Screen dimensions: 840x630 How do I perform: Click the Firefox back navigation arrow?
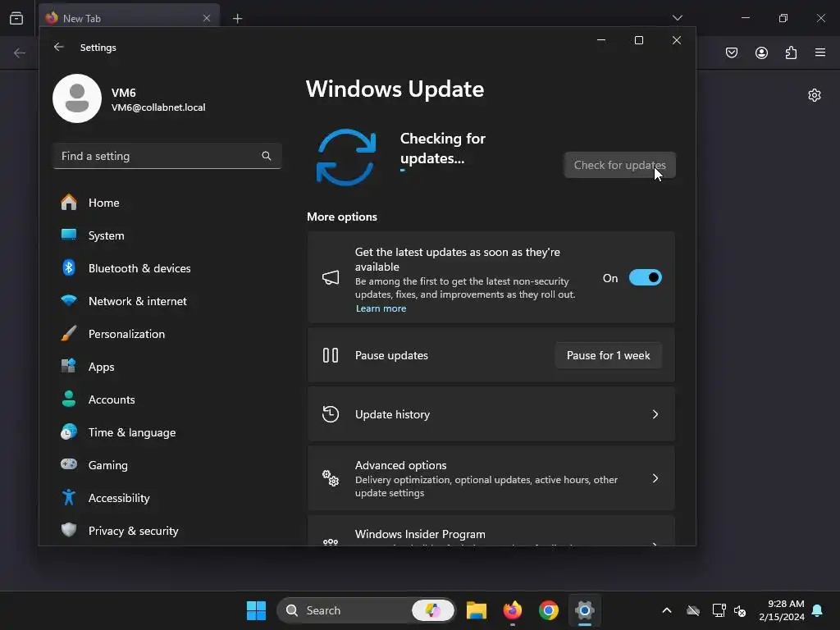[20, 52]
